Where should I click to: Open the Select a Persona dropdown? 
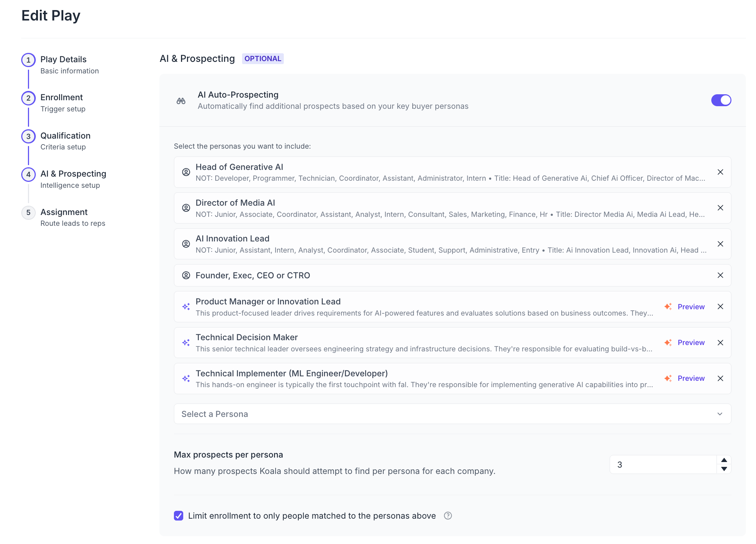(x=452, y=414)
